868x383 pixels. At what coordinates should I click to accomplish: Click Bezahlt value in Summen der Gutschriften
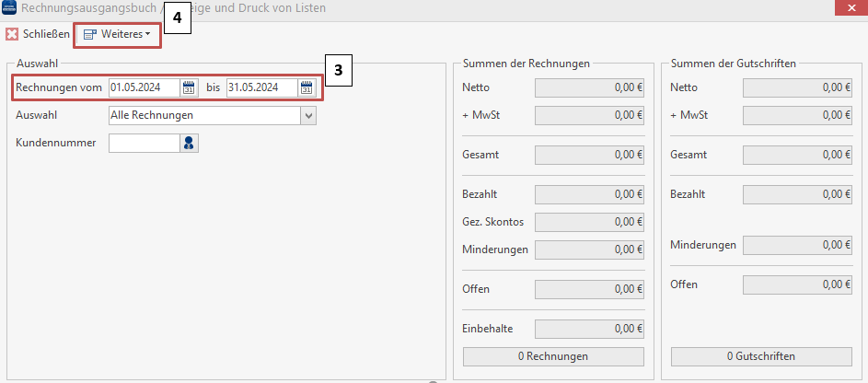click(797, 195)
